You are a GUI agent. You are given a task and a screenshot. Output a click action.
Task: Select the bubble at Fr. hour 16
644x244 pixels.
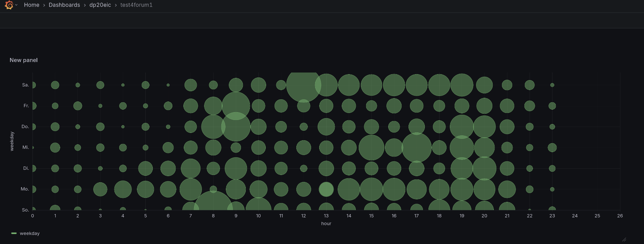click(394, 106)
